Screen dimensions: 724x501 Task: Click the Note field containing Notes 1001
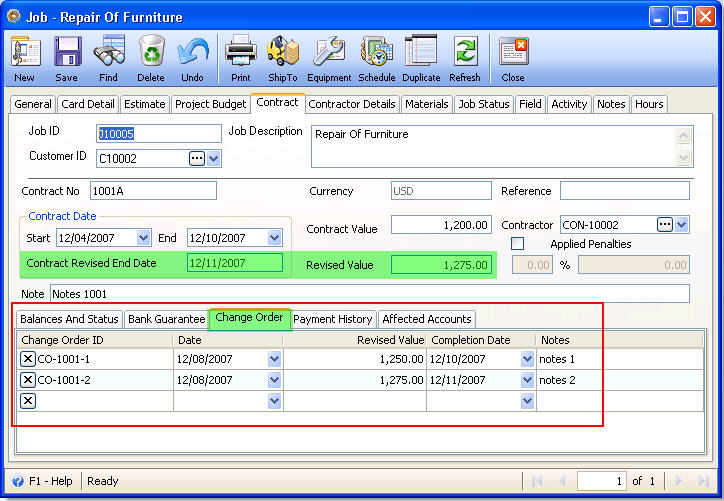pyautogui.click(x=370, y=294)
